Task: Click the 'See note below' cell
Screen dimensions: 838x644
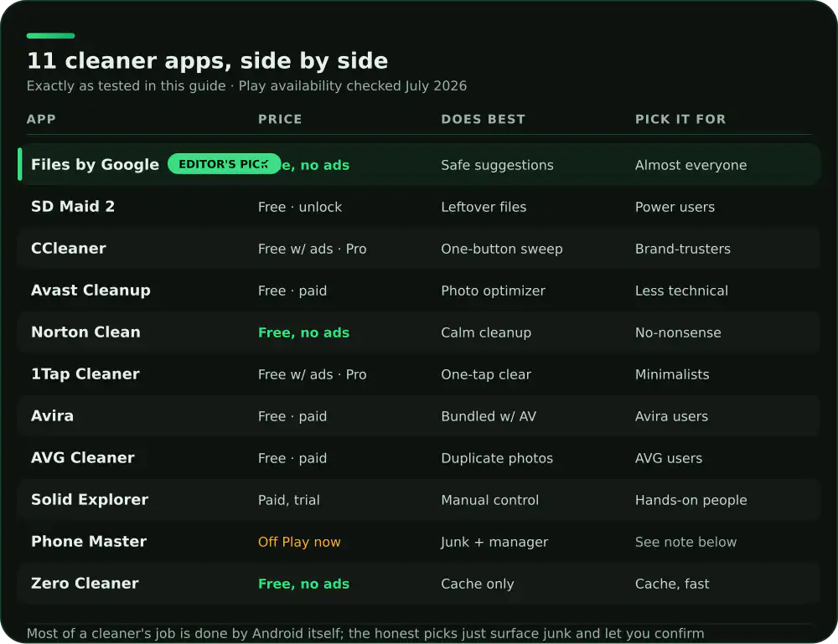Action: click(685, 542)
